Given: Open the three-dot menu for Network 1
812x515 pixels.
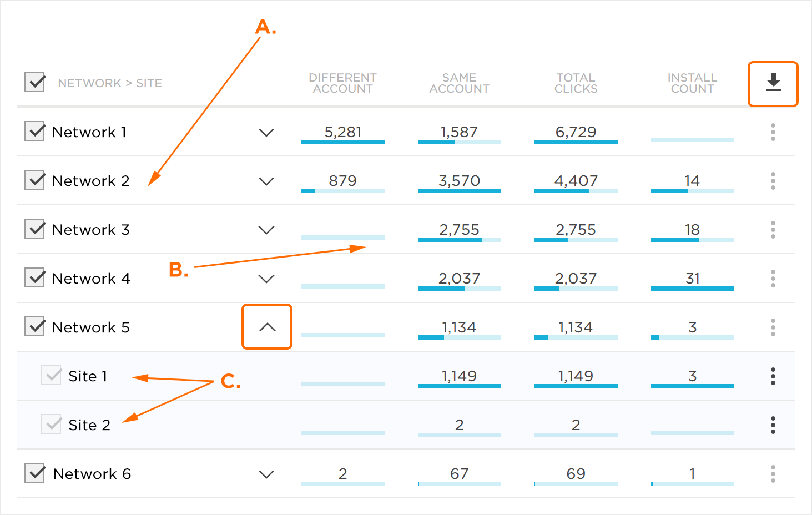Looking at the screenshot, I should click(x=773, y=132).
